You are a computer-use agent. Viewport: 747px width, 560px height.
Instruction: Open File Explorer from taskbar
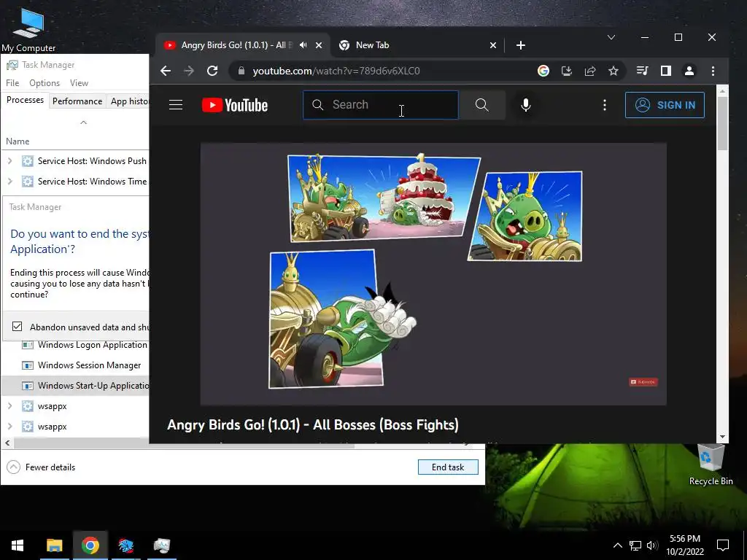(x=54, y=545)
